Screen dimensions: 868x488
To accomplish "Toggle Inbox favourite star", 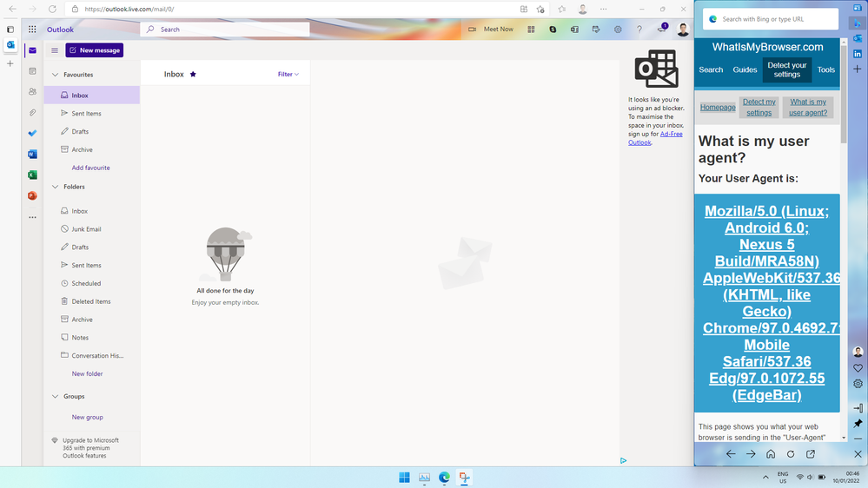I will tap(193, 74).
